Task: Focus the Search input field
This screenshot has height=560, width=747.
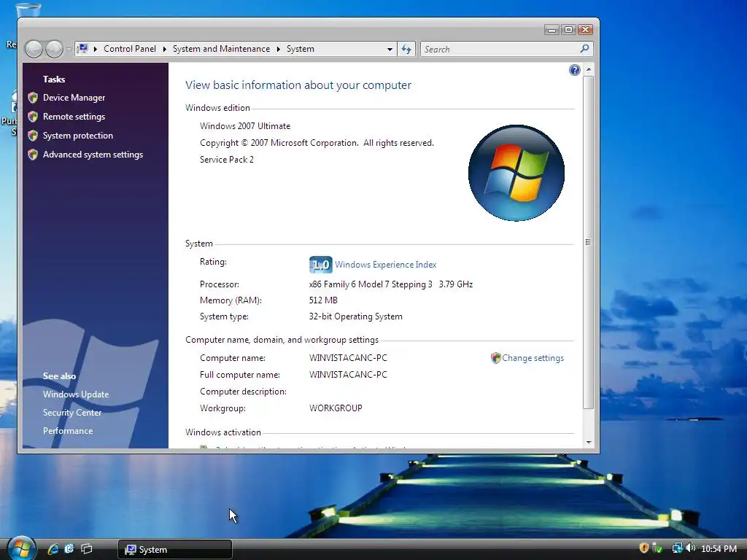Action: [x=499, y=49]
